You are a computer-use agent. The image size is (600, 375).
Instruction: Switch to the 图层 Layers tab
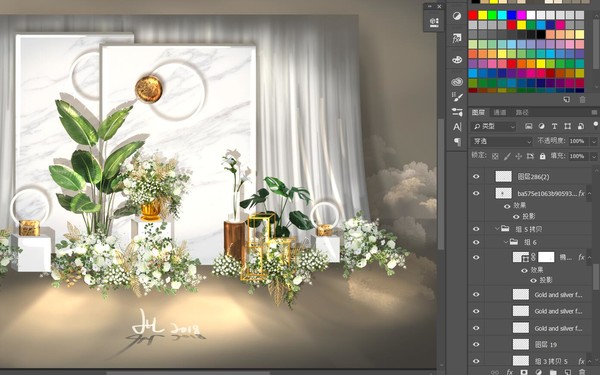[478, 112]
